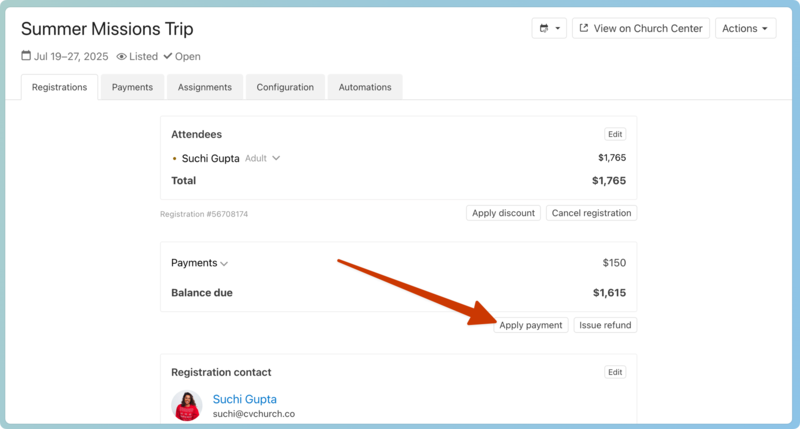Viewport: 800px width, 429px height.
Task: Edit the Attendees section
Action: pyautogui.click(x=615, y=134)
